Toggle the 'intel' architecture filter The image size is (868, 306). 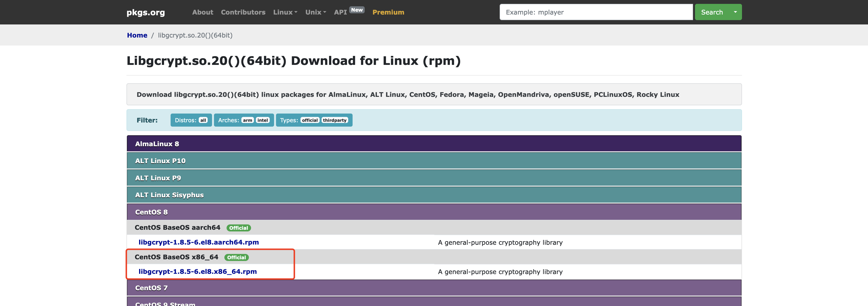pos(262,120)
